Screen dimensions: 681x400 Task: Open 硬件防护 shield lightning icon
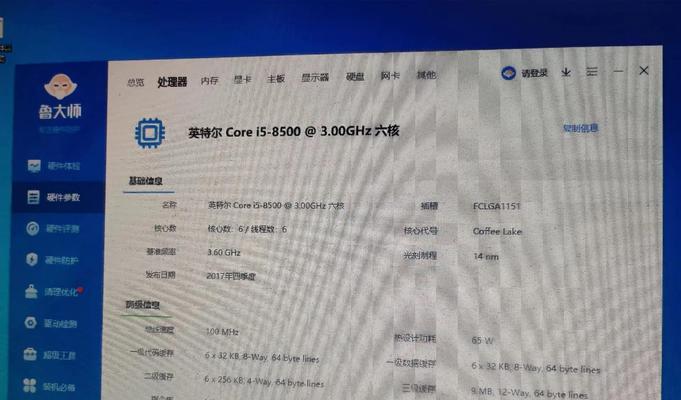32,260
